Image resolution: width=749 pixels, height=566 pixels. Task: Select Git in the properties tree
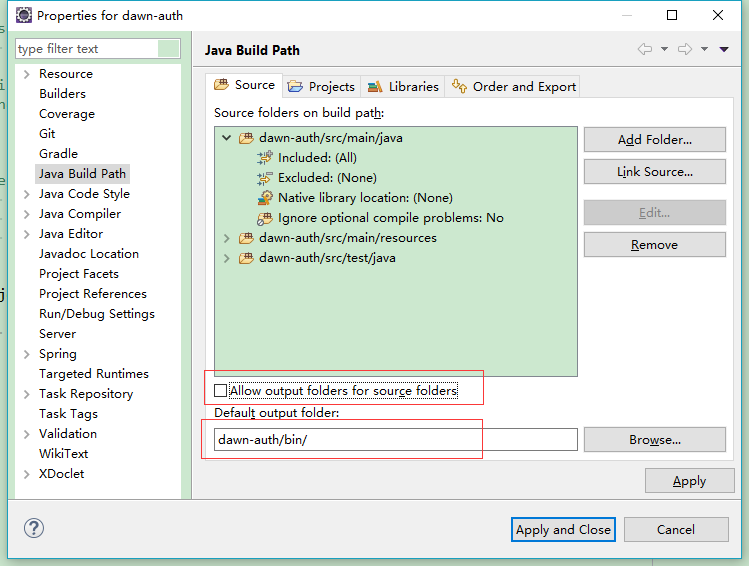coord(47,134)
